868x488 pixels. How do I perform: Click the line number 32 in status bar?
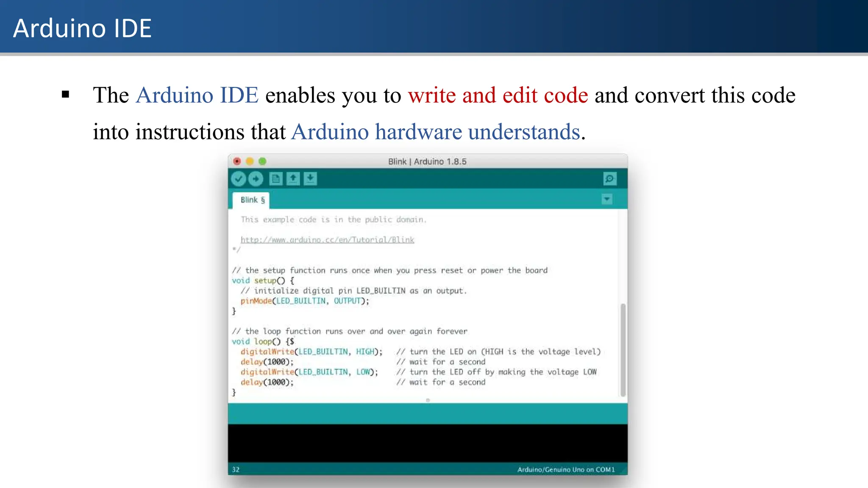click(236, 469)
